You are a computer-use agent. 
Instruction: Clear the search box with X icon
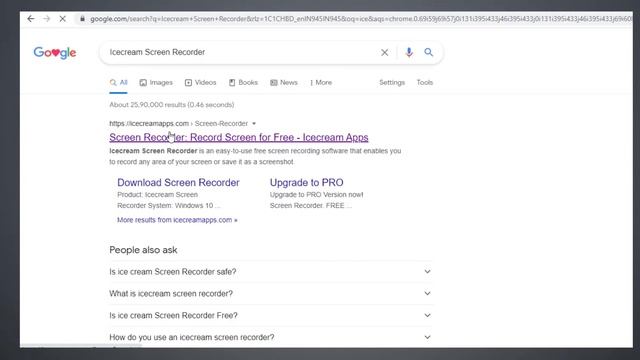tap(384, 52)
